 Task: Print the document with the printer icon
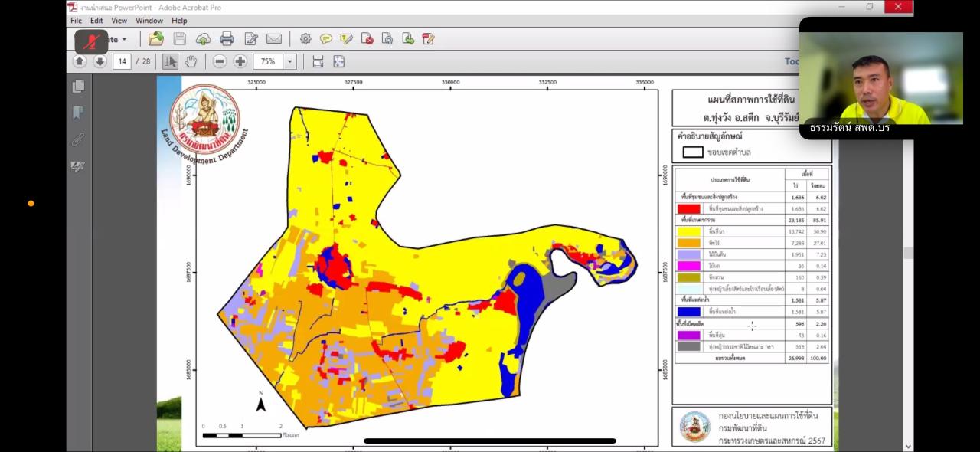click(x=227, y=38)
